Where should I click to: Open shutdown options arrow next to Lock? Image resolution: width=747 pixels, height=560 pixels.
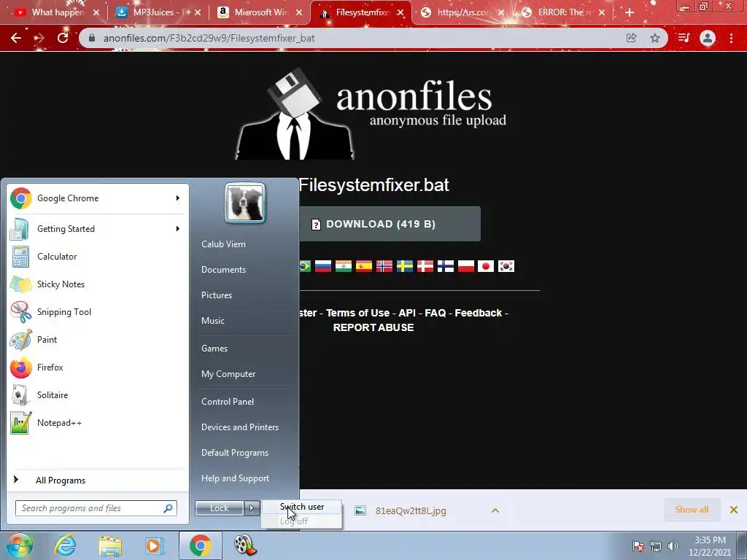click(252, 508)
